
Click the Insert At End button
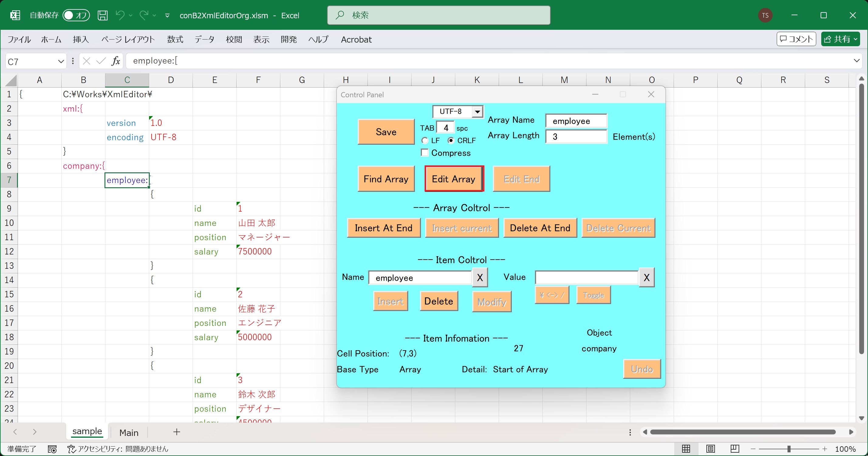[384, 228]
